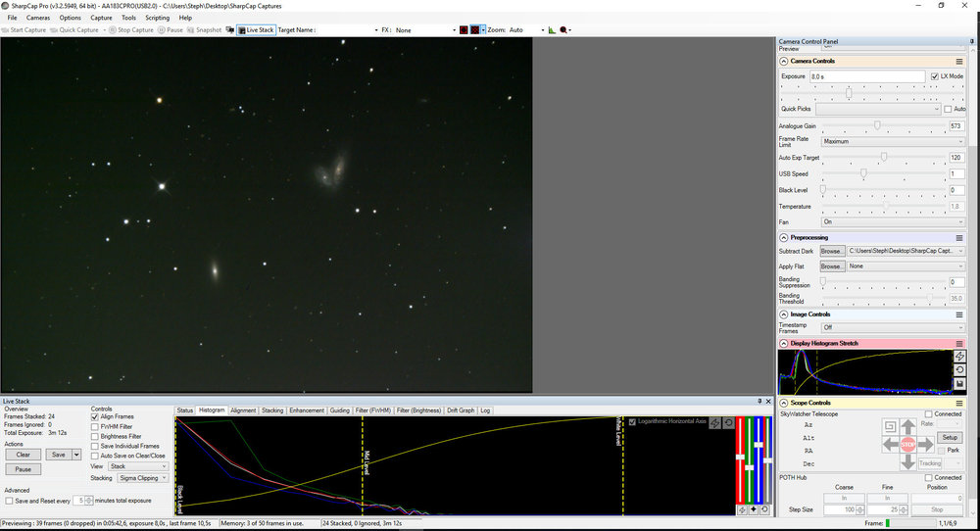Click the lightning auto-stretch icon in Display Histogram Stretch
The image size is (980, 531).
(959, 356)
